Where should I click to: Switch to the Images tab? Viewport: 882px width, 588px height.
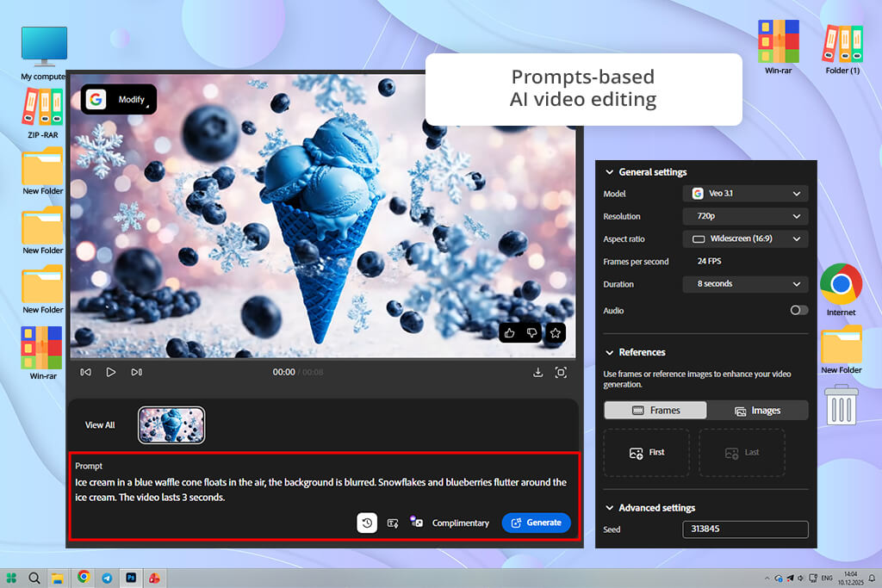coord(757,411)
